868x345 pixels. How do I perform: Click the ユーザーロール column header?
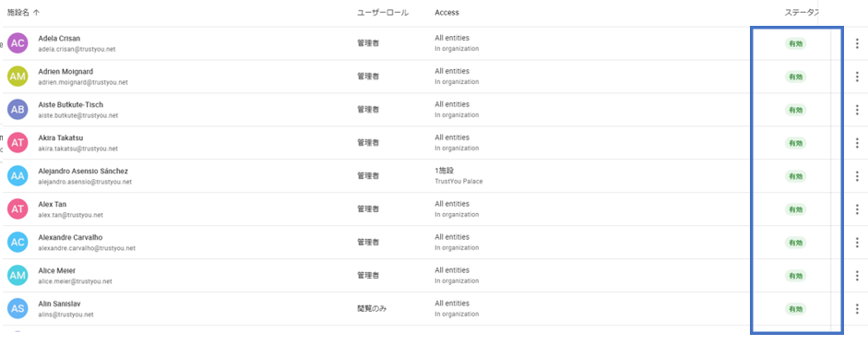pyautogui.click(x=383, y=12)
